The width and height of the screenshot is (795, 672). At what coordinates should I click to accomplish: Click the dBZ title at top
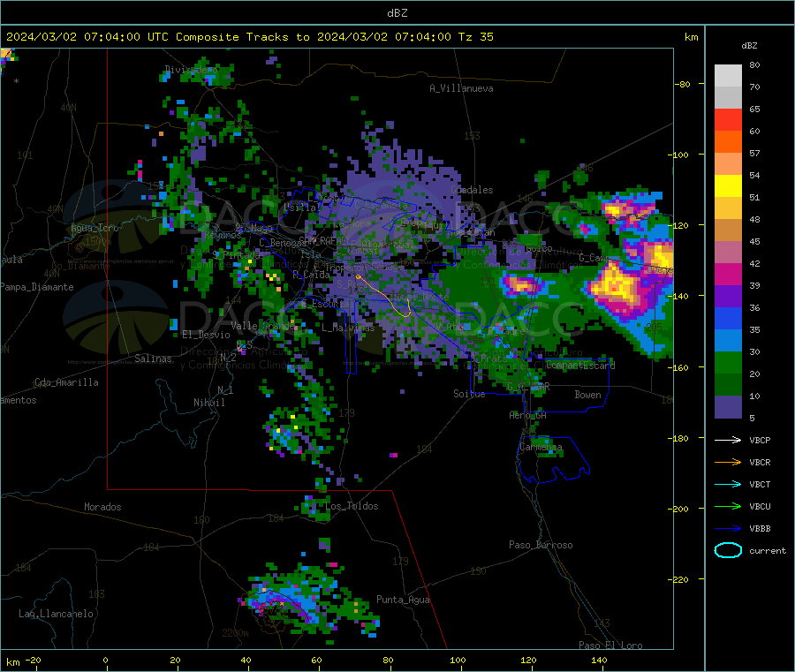(x=397, y=12)
